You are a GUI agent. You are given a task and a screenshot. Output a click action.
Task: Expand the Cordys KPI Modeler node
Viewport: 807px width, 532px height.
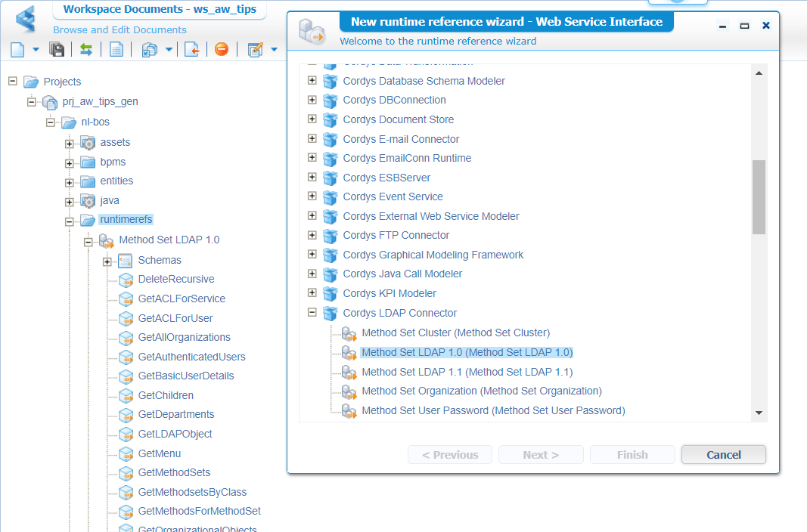click(x=312, y=293)
